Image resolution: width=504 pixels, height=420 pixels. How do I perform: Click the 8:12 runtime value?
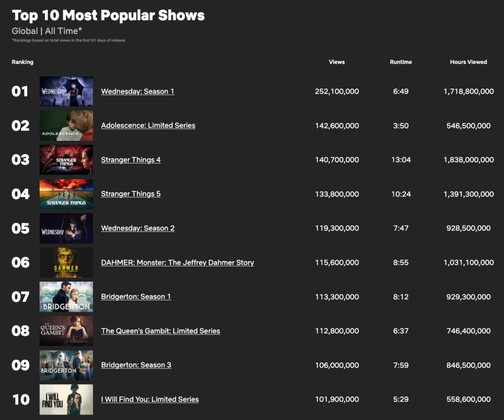point(401,297)
